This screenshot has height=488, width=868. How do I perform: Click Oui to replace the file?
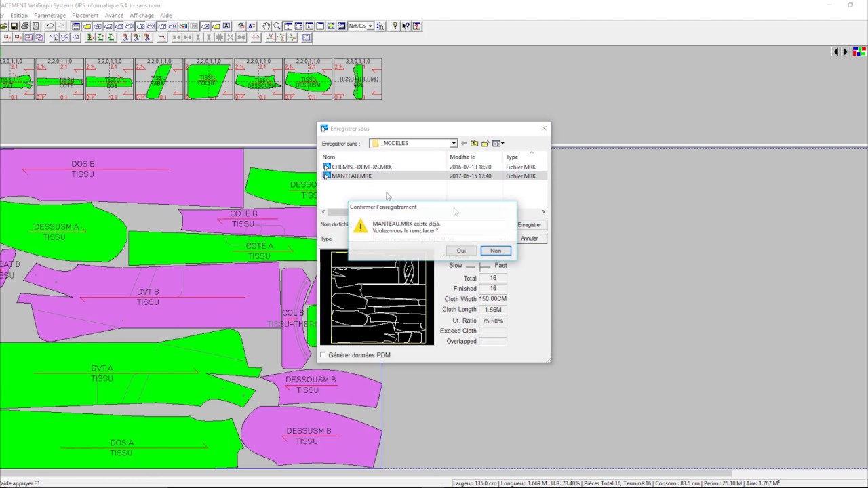coord(461,251)
